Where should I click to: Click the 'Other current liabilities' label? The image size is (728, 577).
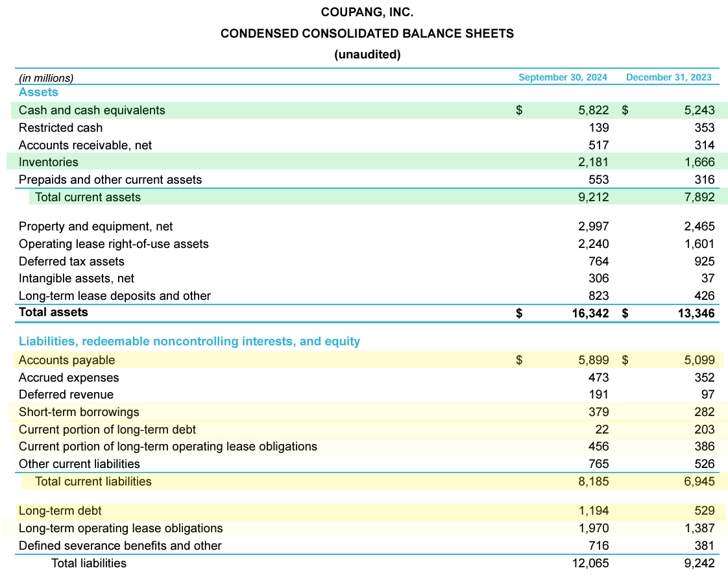pyautogui.click(x=79, y=464)
